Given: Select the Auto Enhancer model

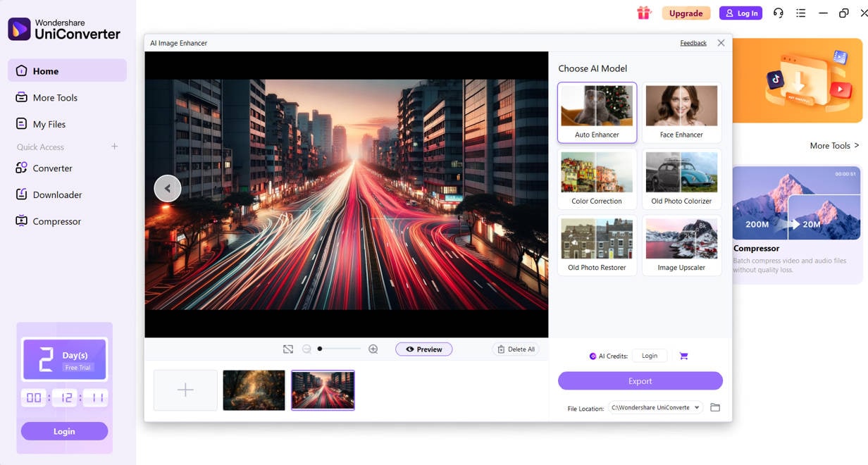Looking at the screenshot, I should (x=597, y=113).
